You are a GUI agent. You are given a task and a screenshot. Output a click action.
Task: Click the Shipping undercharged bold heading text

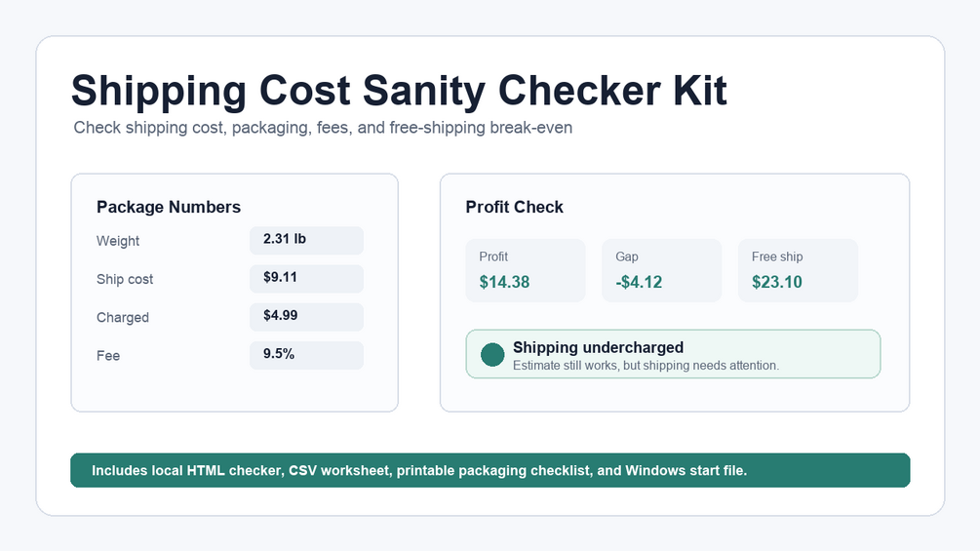click(598, 347)
